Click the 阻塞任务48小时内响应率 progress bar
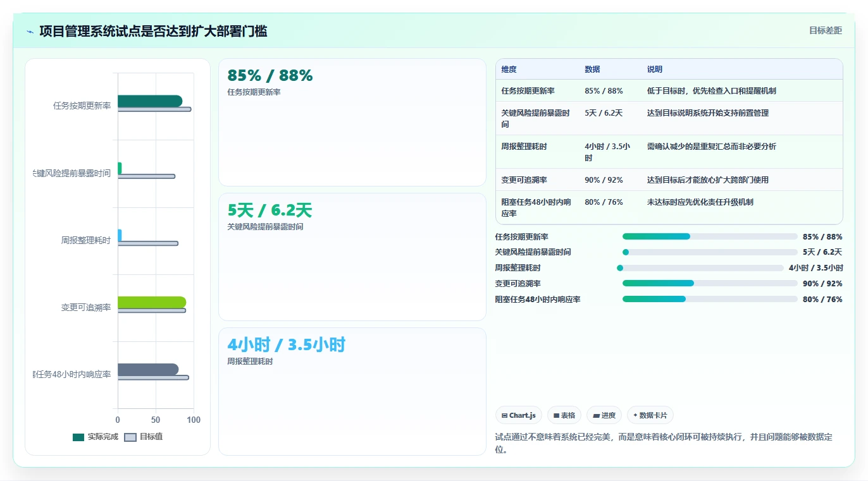The image size is (868, 481). click(710, 300)
